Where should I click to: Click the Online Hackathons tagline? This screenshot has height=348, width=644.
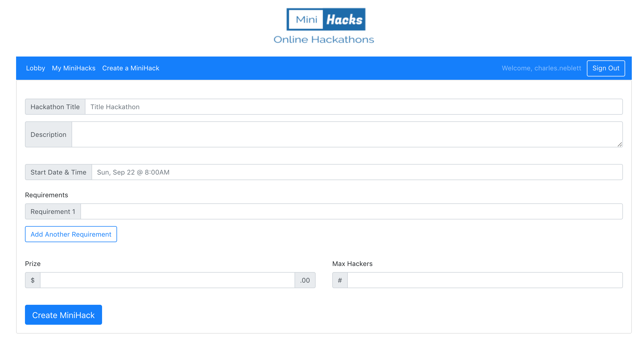click(324, 40)
